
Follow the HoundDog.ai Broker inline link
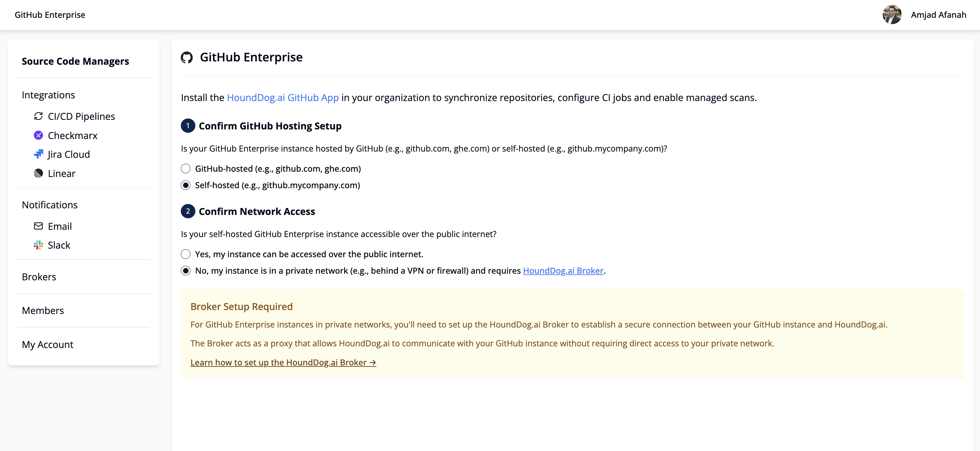click(563, 271)
